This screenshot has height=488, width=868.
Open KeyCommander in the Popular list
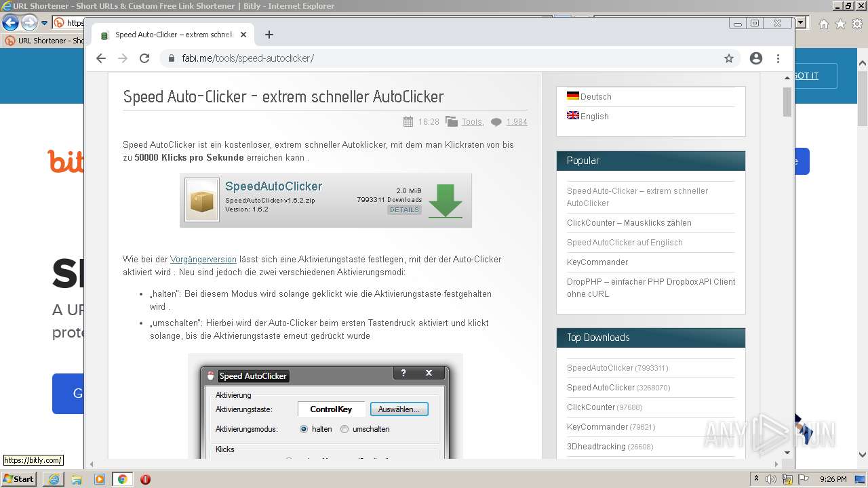click(x=597, y=262)
